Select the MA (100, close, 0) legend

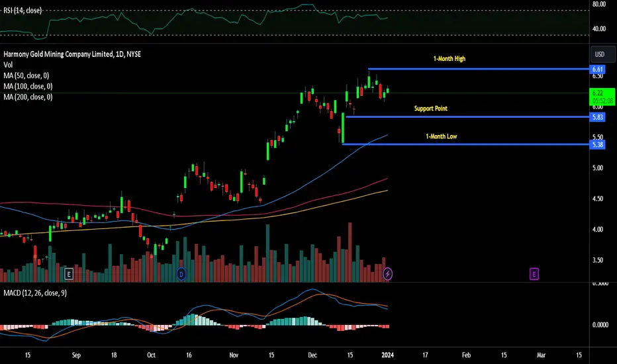click(28, 86)
